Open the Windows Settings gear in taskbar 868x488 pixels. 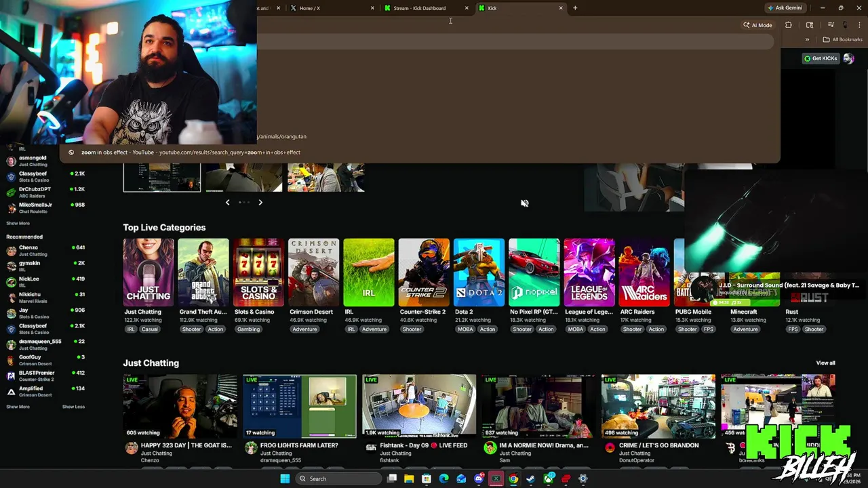pyautogui.click(x=583, y=479)
